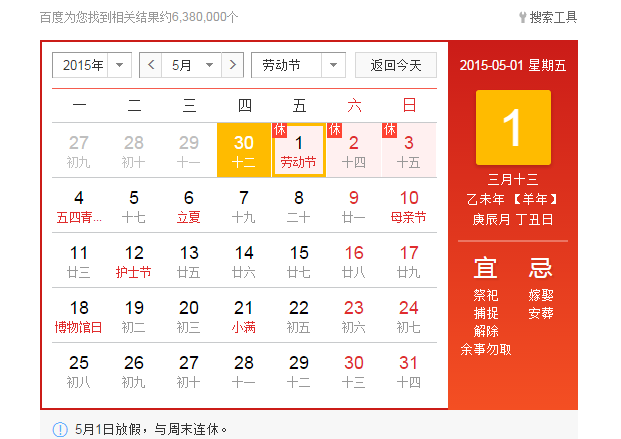Click the 休 badge on May 1

click(x=279, y=130)
